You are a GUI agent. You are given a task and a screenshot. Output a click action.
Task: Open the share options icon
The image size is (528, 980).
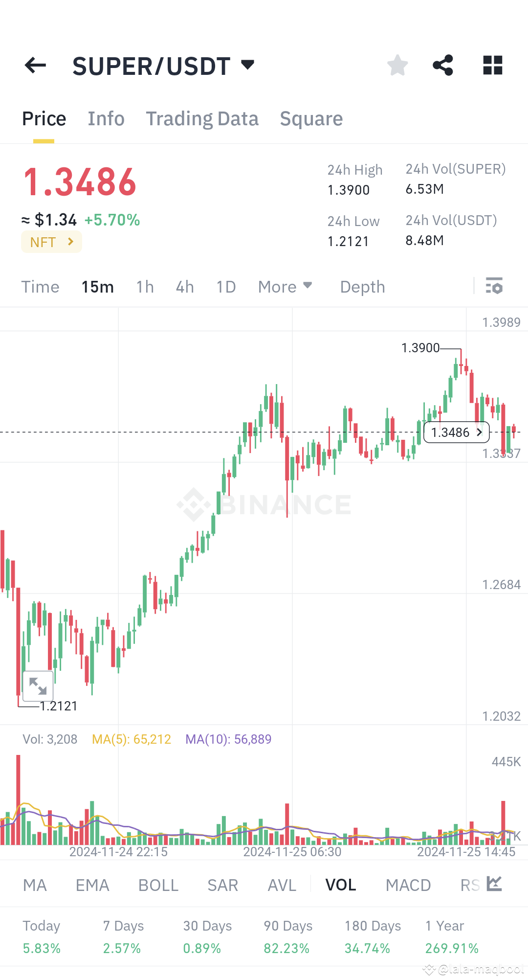coord(442,65)
